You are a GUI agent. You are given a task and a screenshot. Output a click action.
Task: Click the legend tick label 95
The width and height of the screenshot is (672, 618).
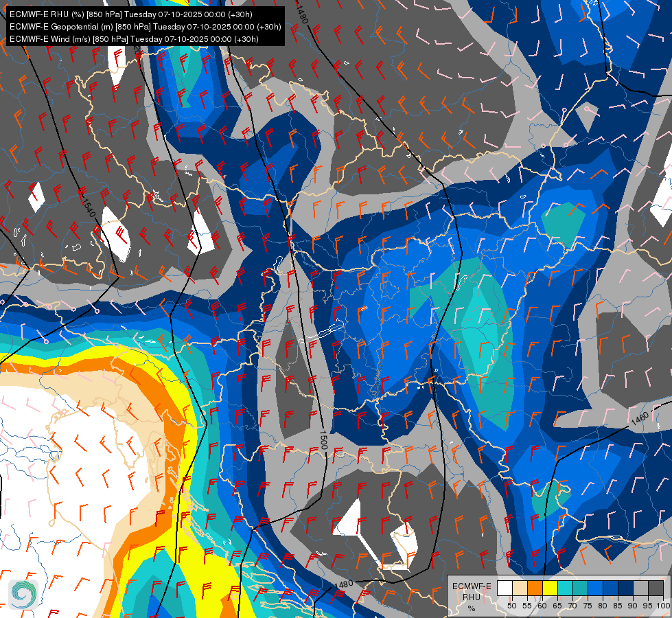[648, 606]
